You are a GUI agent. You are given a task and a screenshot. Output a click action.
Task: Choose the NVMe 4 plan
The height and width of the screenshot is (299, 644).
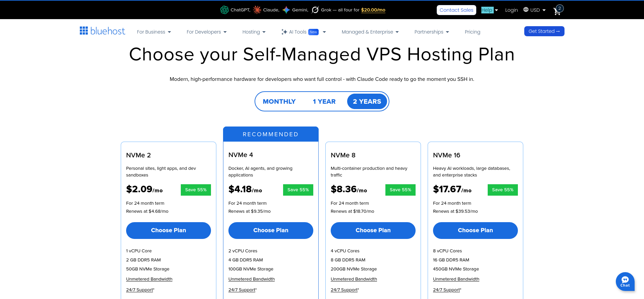[271, 231]
